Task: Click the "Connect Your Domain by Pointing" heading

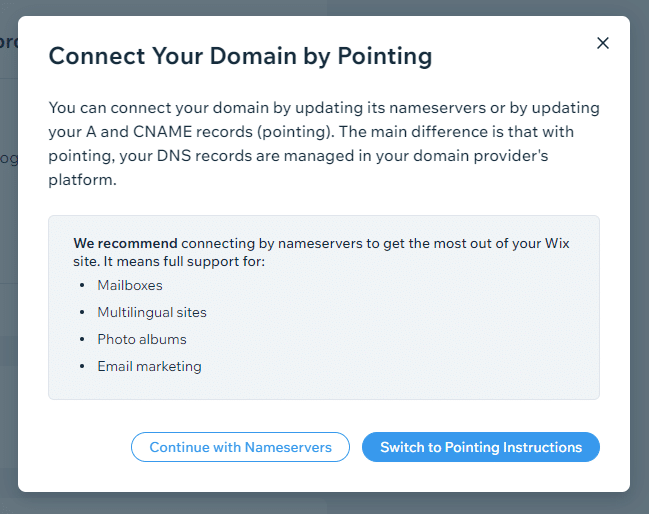Action: [240, 55]
